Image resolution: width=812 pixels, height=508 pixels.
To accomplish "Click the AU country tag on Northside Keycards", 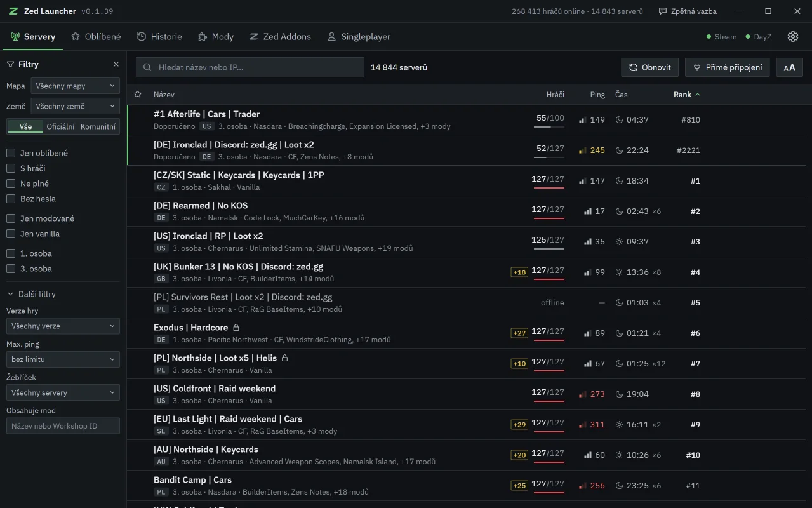I will [161, 462].
